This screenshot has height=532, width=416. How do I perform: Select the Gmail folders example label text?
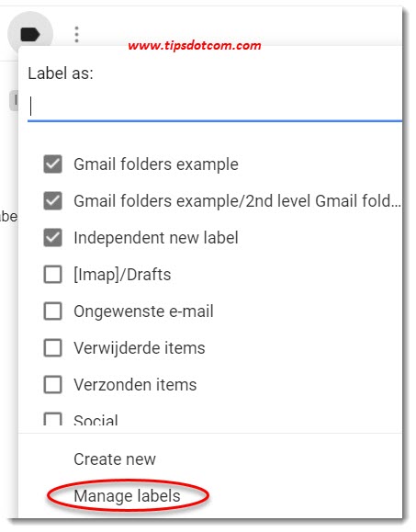pyautogui.click(x=156, y=164)
